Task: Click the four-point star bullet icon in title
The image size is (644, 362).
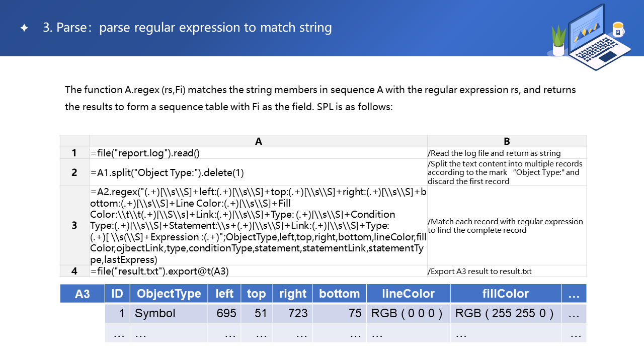Action: [x=24, y=28]
